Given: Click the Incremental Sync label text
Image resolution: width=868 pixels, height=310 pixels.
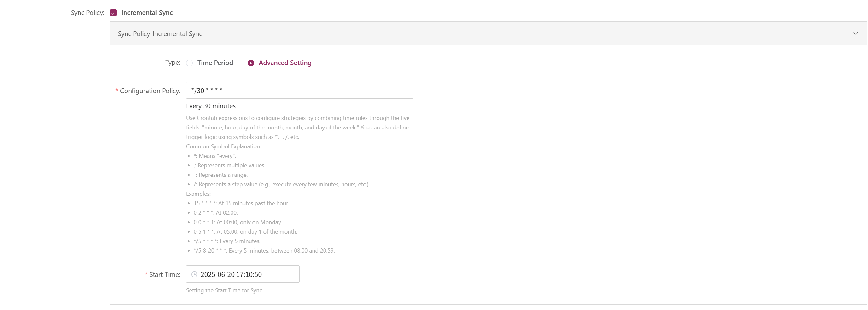Looking at the screenshot, I should click(x=147, y=13).
